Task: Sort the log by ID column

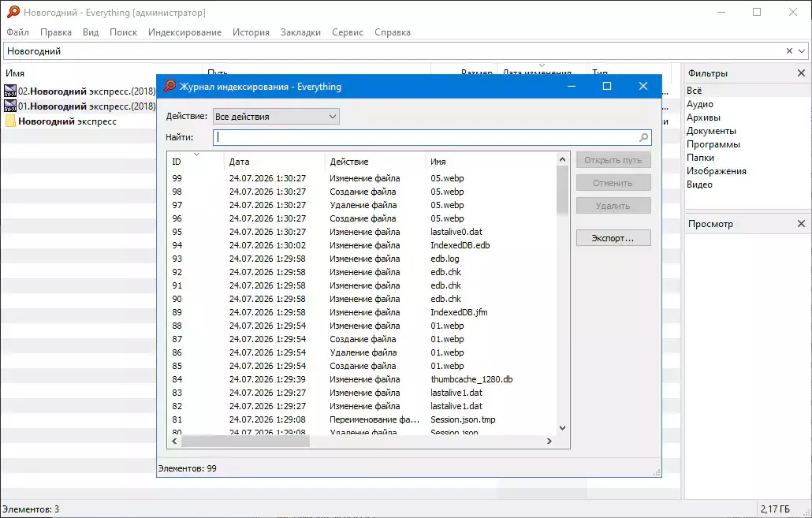Action: 195,162
